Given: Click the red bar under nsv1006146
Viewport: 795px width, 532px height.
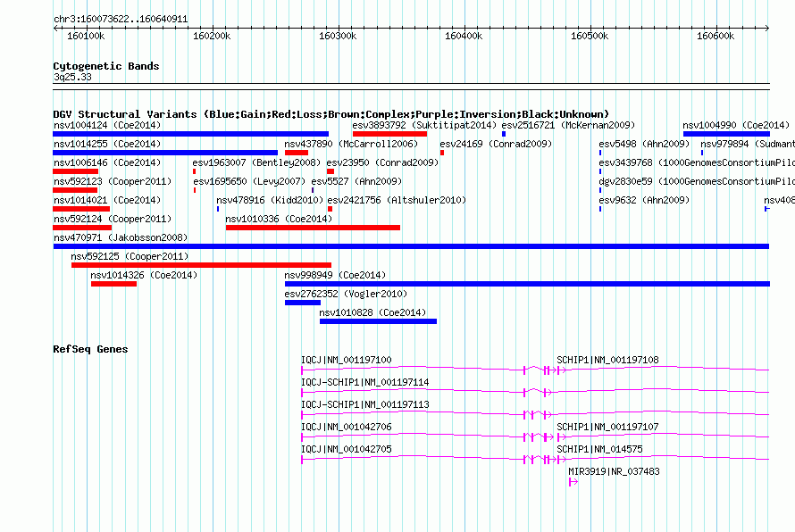Looking at the screenshot, I should [x=76, y=171].
